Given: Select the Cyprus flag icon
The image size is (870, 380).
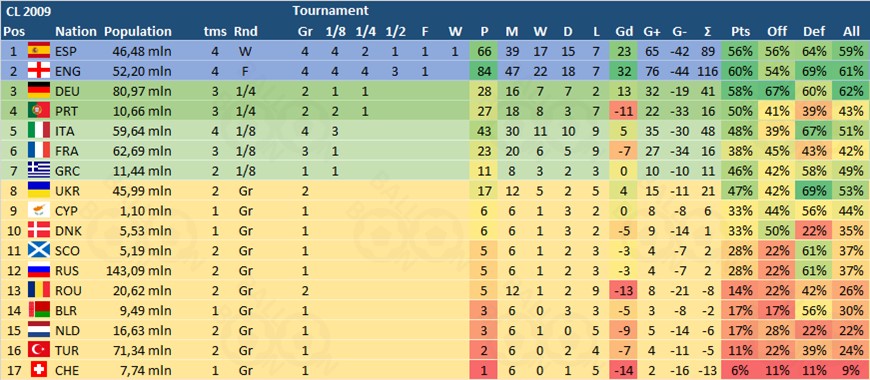Looking at the screenshot, I should click(x=38, y=210).
